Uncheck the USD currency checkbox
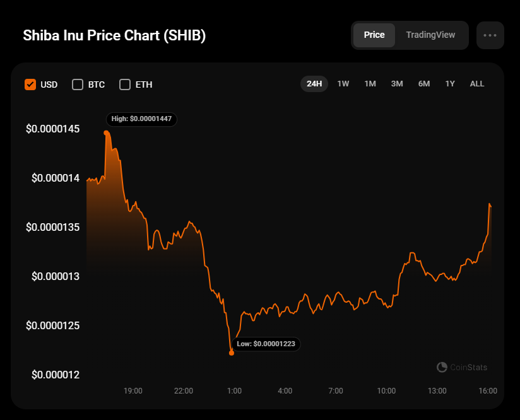 pos(30,85)
